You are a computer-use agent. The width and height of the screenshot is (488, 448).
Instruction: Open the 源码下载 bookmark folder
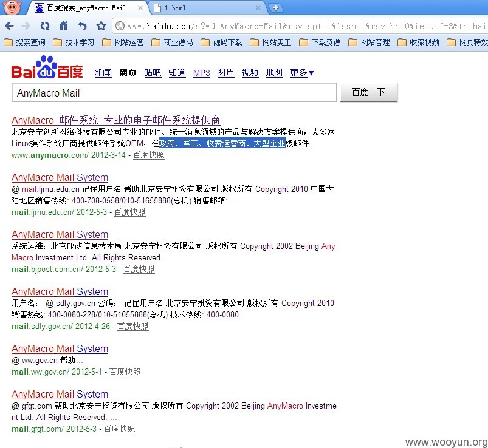221,42
